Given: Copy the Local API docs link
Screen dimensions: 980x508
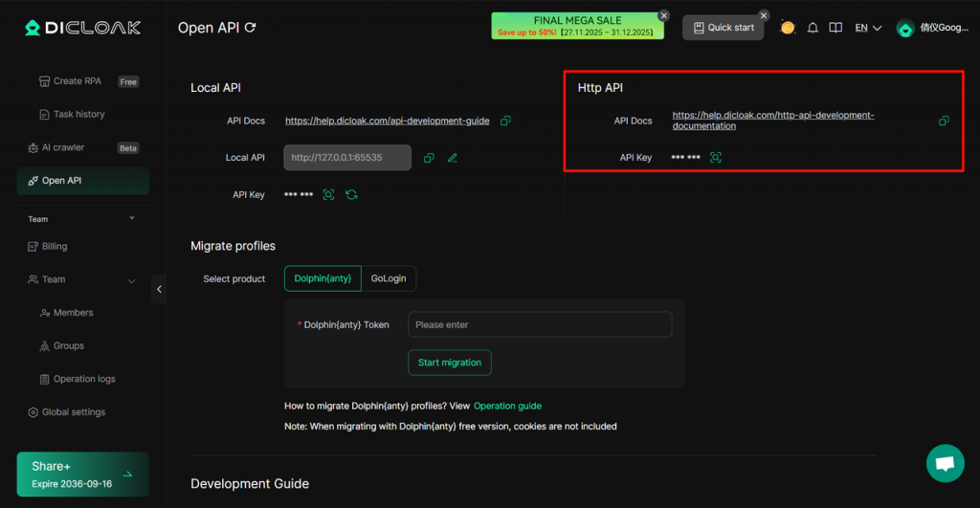Looking at the screenshot, I should click(505, 121).
